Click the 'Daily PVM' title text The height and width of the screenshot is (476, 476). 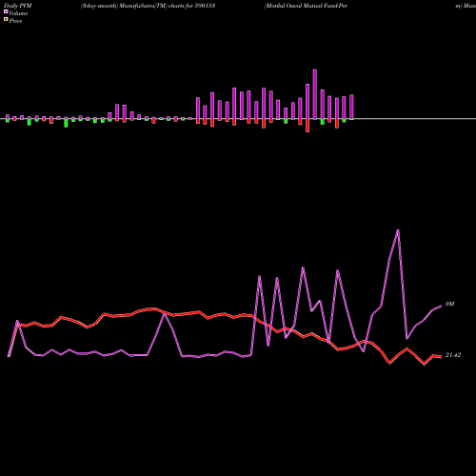tap(18, 6)
